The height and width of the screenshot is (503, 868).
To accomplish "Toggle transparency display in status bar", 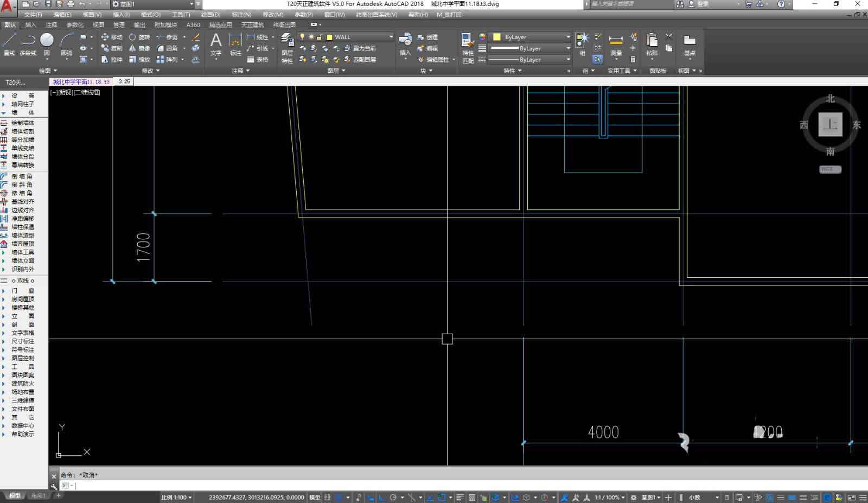I will (472, 497).
